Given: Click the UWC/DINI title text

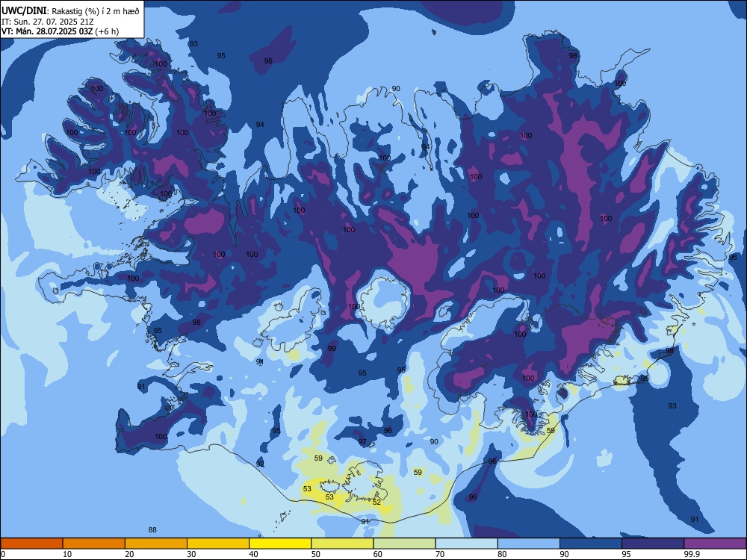Looking at the screenshot, I should pos(24,11).
